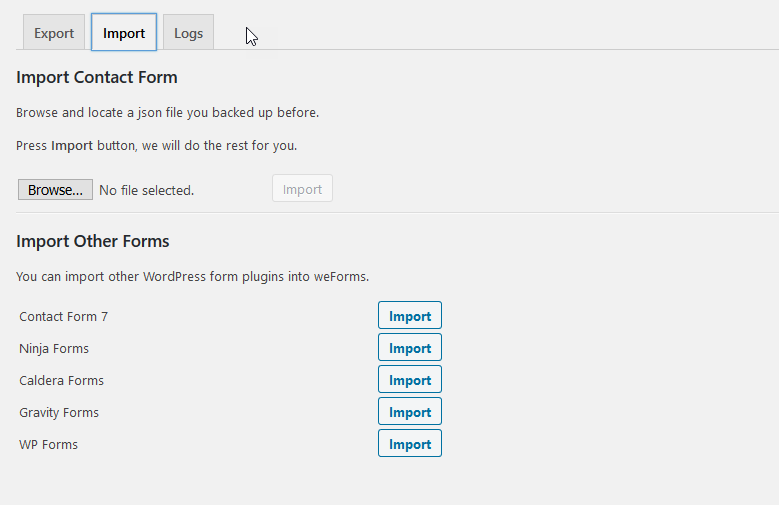Click the 'No file selected.' file label
Screen dimensions: 779x505
[146, 190]
